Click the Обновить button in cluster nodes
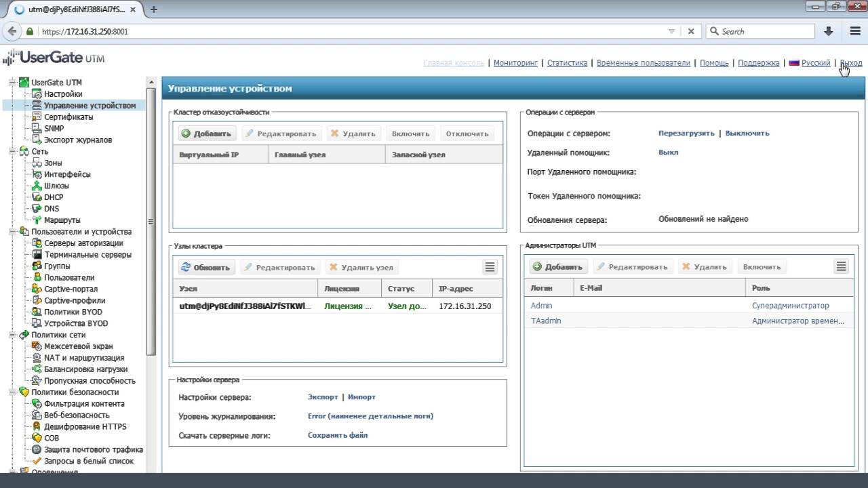The image size is (868, 488). [206, 267]
